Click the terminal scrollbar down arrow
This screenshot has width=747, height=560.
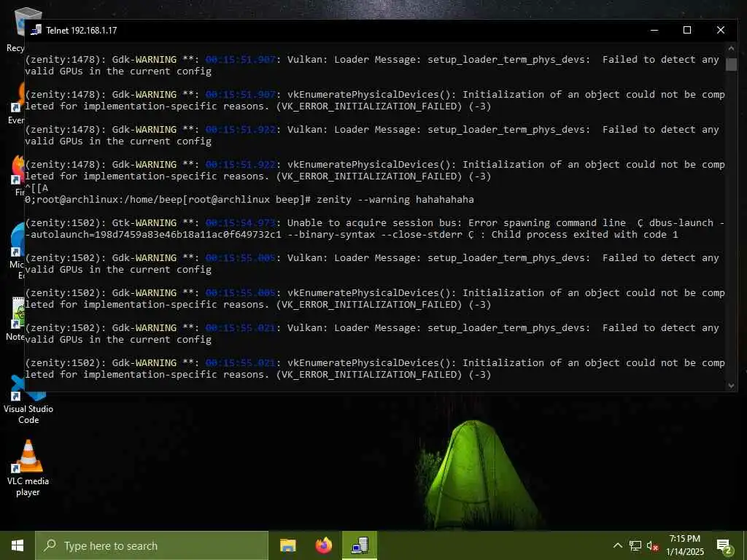click(731, 386)
